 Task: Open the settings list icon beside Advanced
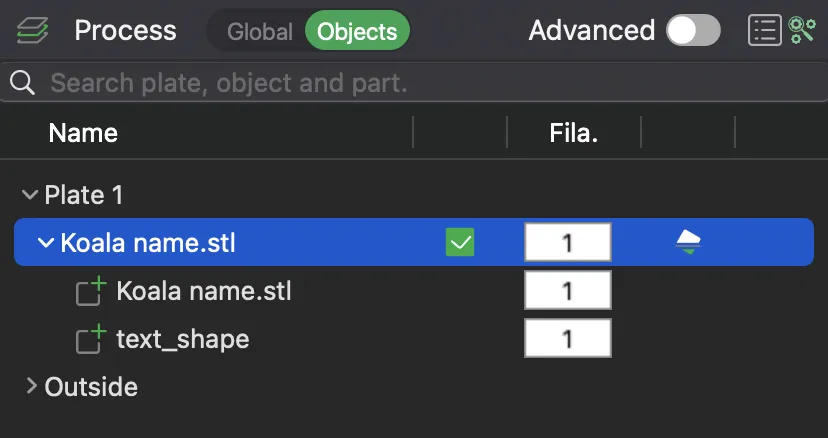[x=765, y=31]
